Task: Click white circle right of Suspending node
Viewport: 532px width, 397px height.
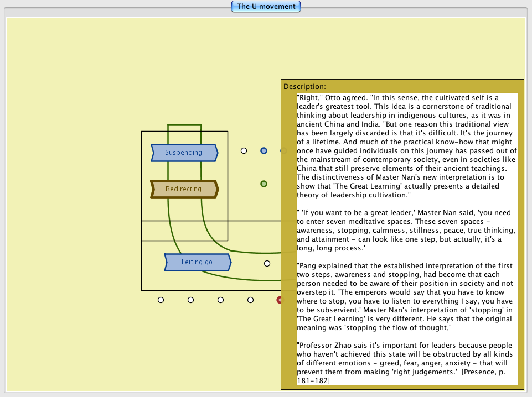Action: click(x=244, y=150)
